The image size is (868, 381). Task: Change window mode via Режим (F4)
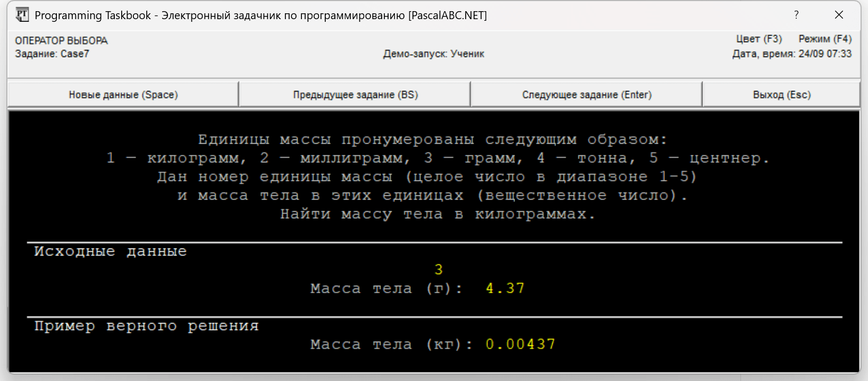[824, 39]
